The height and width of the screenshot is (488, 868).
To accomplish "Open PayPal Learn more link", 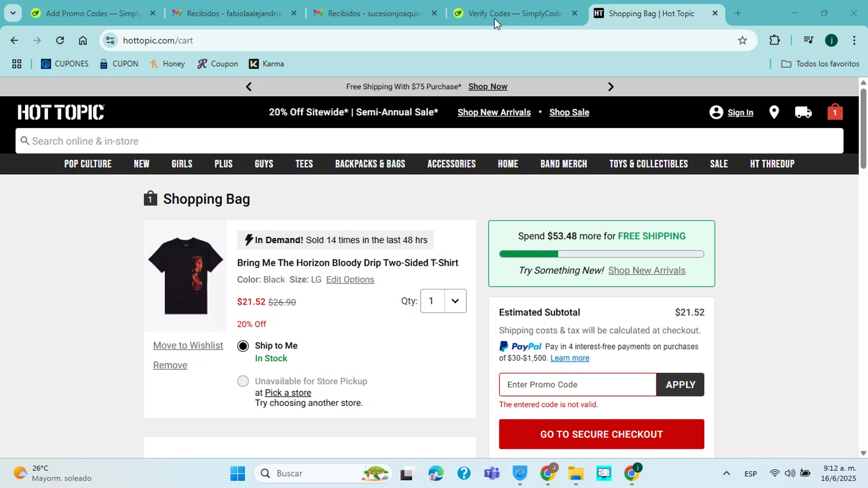I will coord(570,358).
